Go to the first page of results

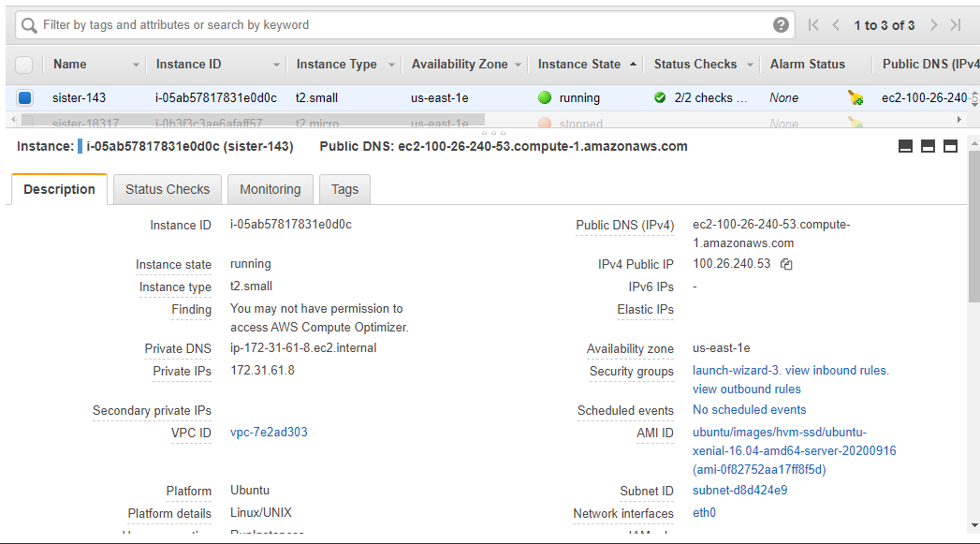click(813, 25)
